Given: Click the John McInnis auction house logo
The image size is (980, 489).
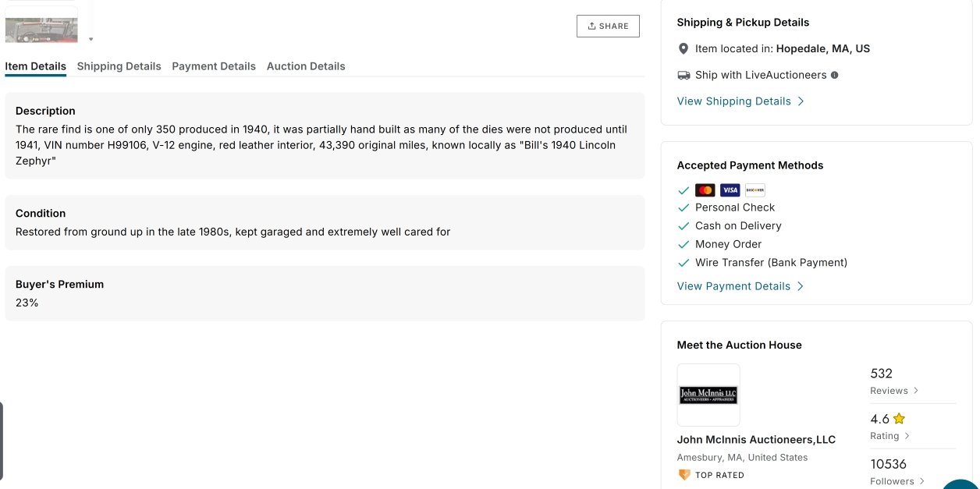Looking at the screenshot, I should (x=708, y=395).
